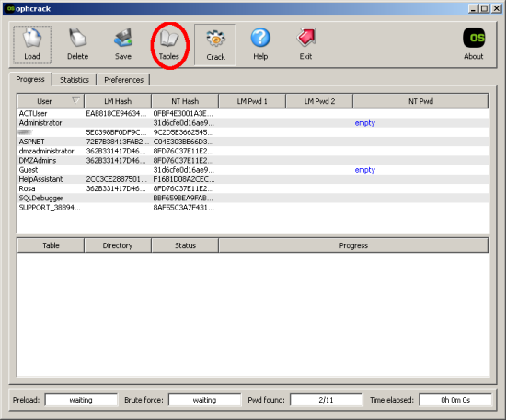Select the ASPNET user row
506x420 pixels.
253,142
